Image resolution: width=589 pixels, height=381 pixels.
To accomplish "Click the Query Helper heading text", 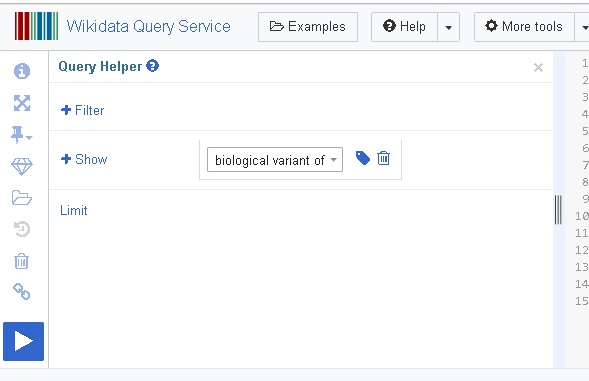I will pyautogui.click(x=100, y=66).
